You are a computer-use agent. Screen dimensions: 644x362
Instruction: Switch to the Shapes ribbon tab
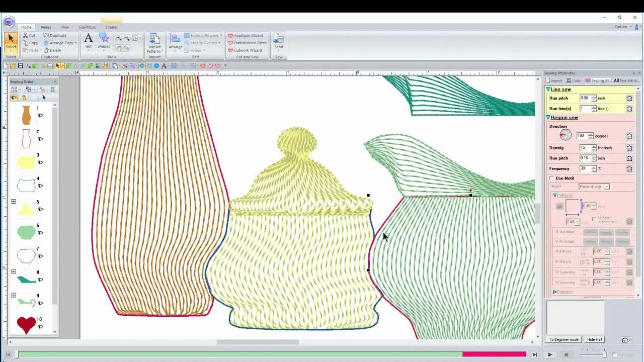pyautogui.click(x=111, y=27)
